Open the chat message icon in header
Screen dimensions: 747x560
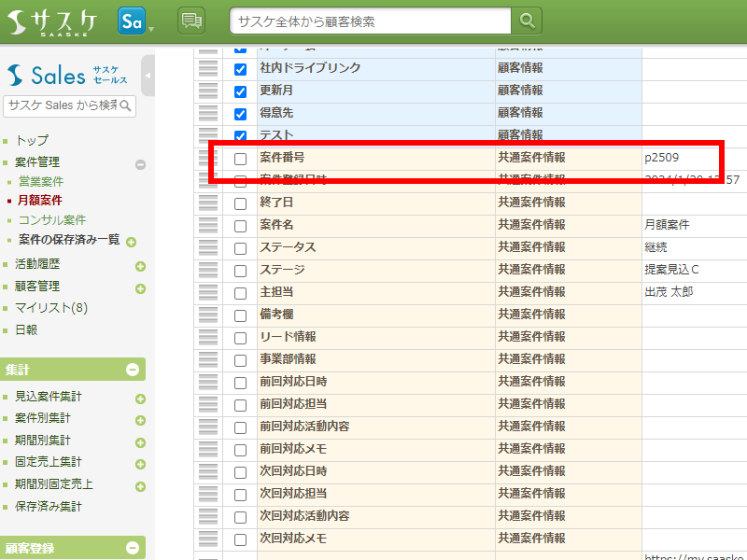190,21
